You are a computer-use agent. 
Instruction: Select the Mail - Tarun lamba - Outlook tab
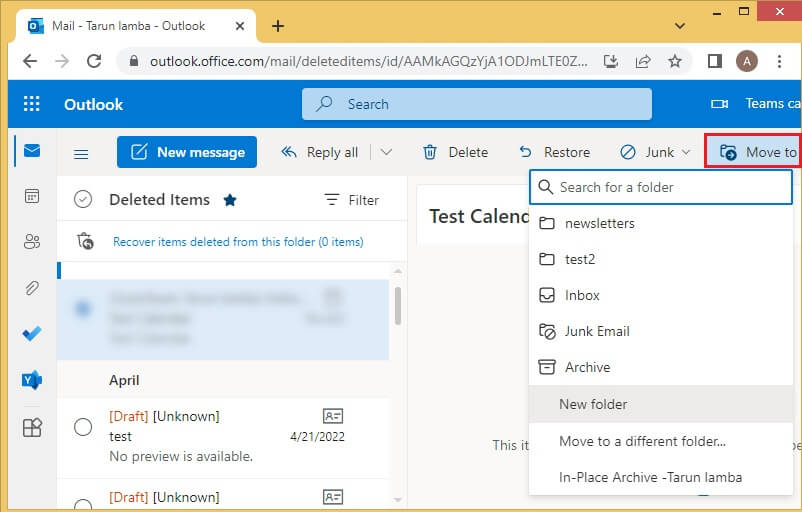pos(136,26)
